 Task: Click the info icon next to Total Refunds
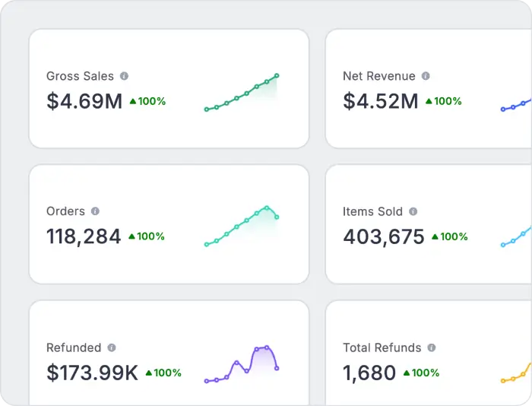(x=432, y=347)
